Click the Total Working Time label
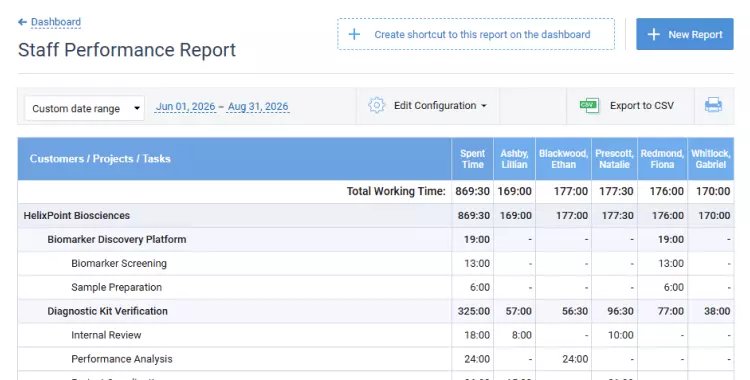This screenshot has width=750, height=380. (x=396, y=191)
